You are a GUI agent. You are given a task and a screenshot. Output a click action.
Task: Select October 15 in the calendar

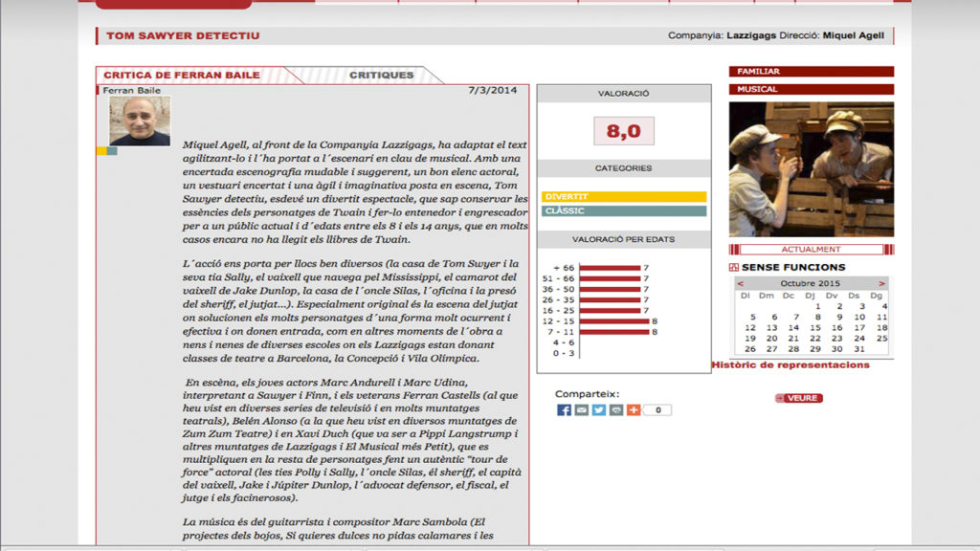pyautogui.click(x=813, y=327)
